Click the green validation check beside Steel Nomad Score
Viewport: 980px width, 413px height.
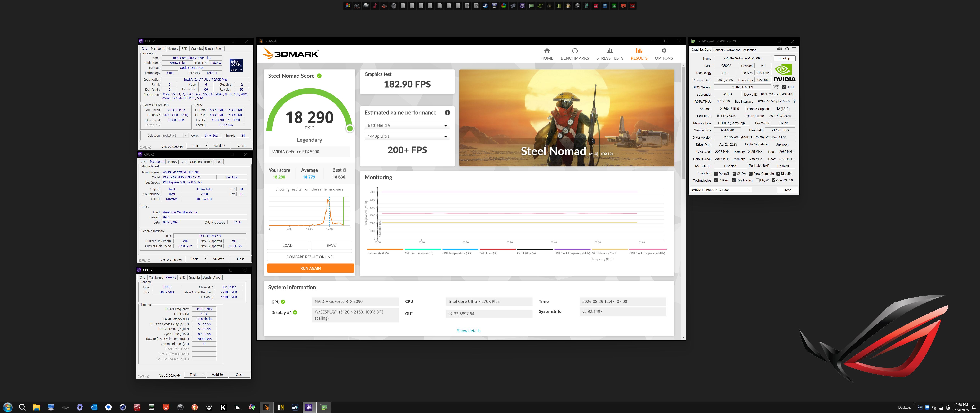click(x=319, y=76)
